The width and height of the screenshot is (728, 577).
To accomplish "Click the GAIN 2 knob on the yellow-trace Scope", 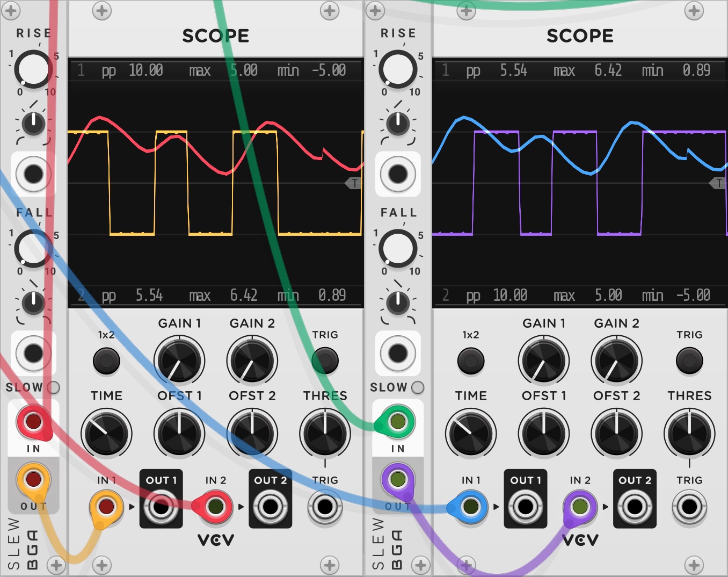I will coord(252,361).
